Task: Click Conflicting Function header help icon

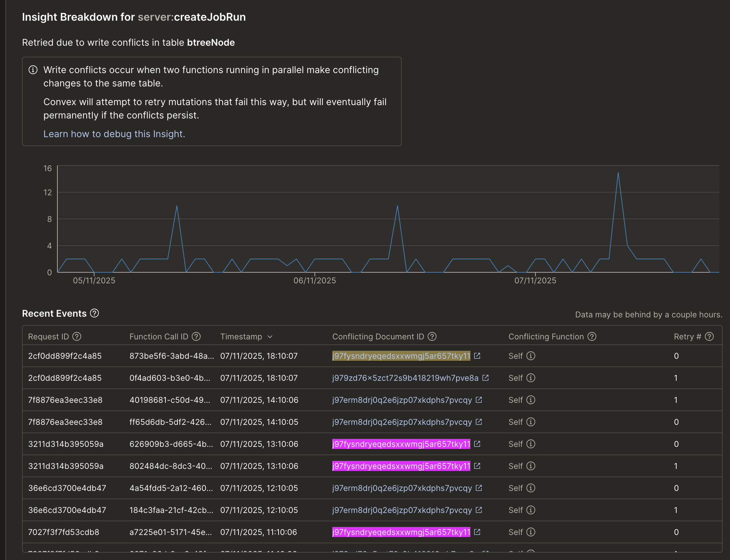Action: click(x=592, y=336)
